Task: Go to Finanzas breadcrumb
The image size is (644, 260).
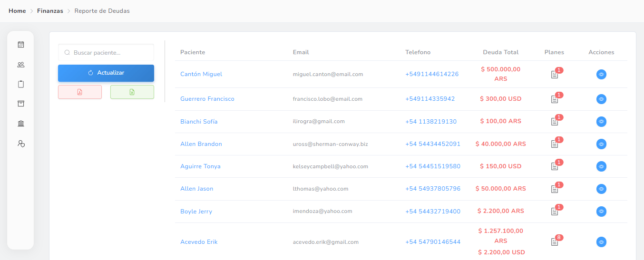Action: click(50, 11)
